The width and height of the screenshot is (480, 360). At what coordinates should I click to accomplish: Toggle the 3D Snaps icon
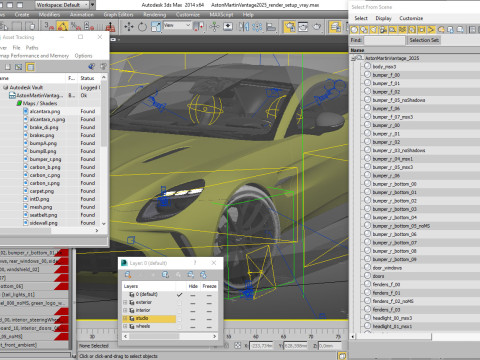point(49,26)
